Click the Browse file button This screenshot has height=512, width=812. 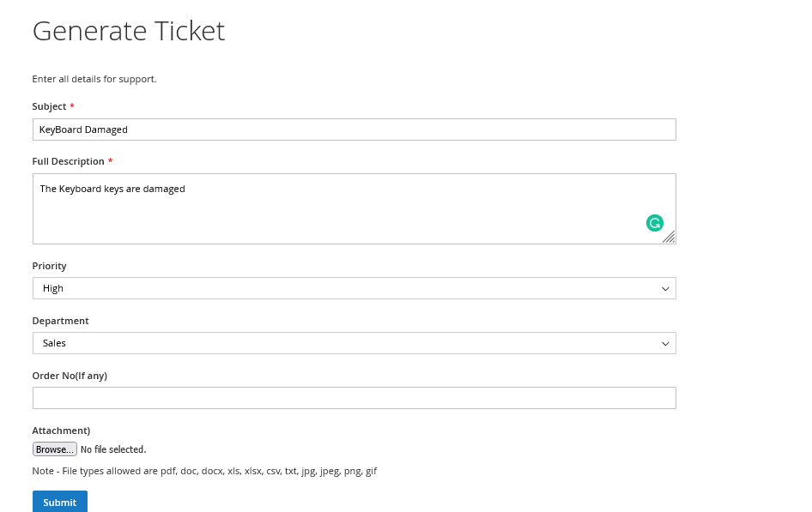[x=55, y=449]
